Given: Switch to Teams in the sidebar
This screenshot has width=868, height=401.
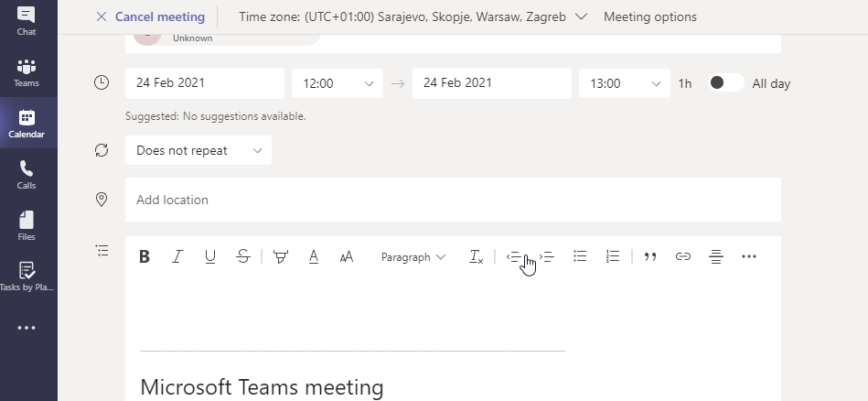Looking at the screenshot, I should click(x=27, y=73).
